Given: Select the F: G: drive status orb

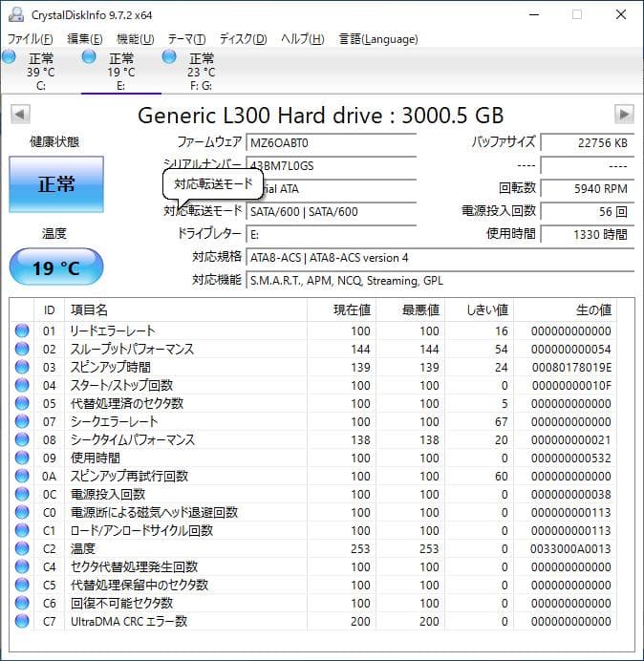Looking at the screenshot, I should 169,57.
